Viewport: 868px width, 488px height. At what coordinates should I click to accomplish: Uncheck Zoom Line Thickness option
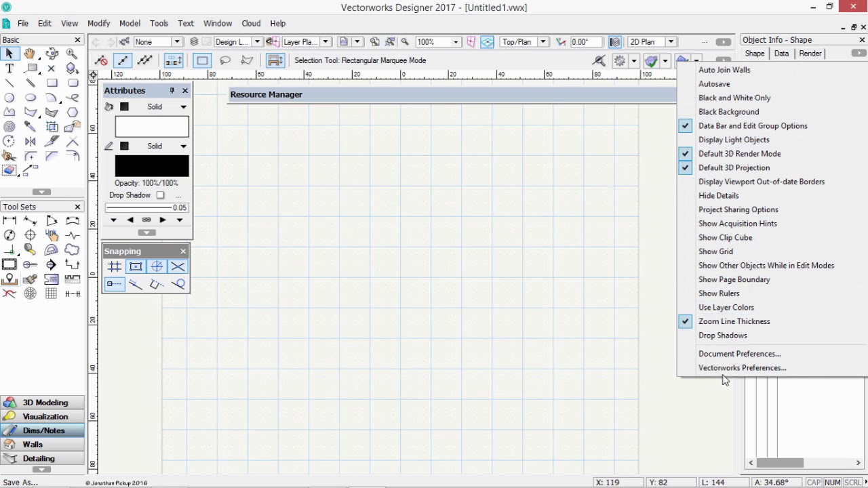click(x=734, y=321)
